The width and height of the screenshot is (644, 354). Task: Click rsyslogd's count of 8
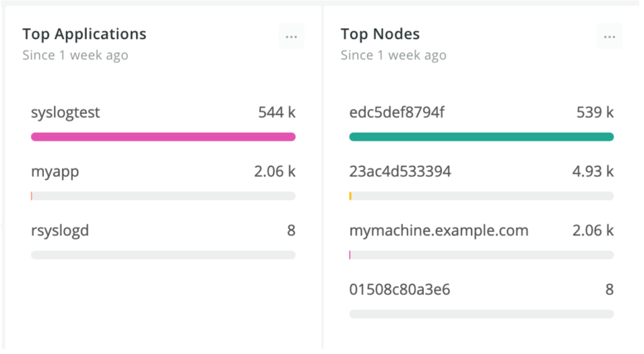coord(291,230)
